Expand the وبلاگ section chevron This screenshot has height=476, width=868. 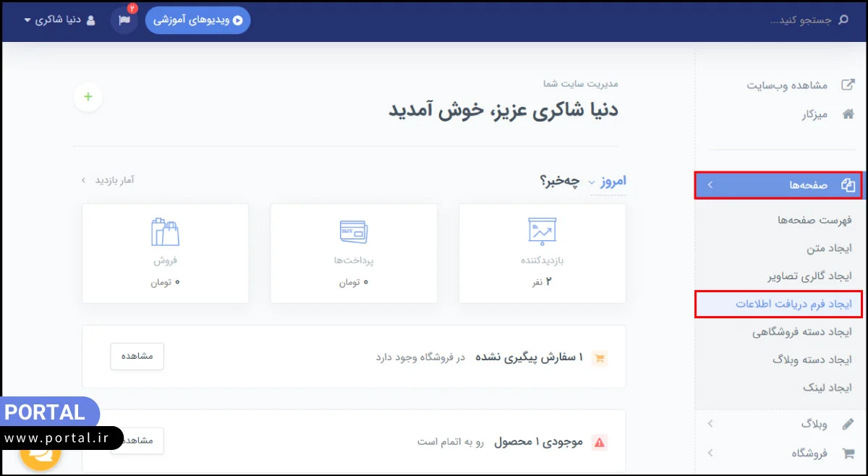710,424
